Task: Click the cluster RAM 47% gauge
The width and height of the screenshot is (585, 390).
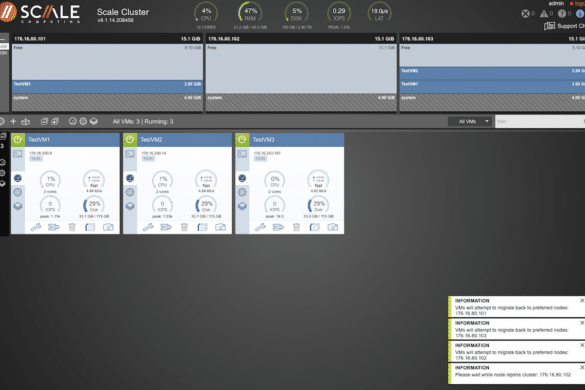Action: (250, 14)
